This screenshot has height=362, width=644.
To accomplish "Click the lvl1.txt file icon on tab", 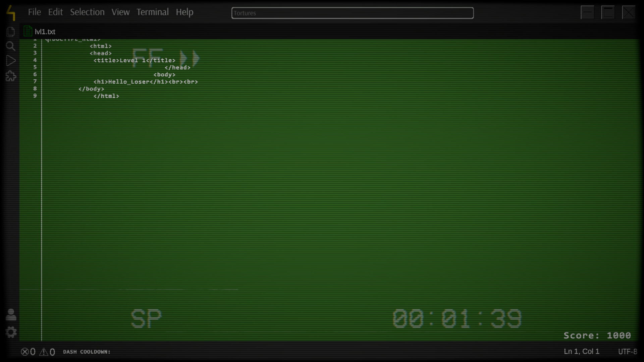I will click(x=28, y=31).
